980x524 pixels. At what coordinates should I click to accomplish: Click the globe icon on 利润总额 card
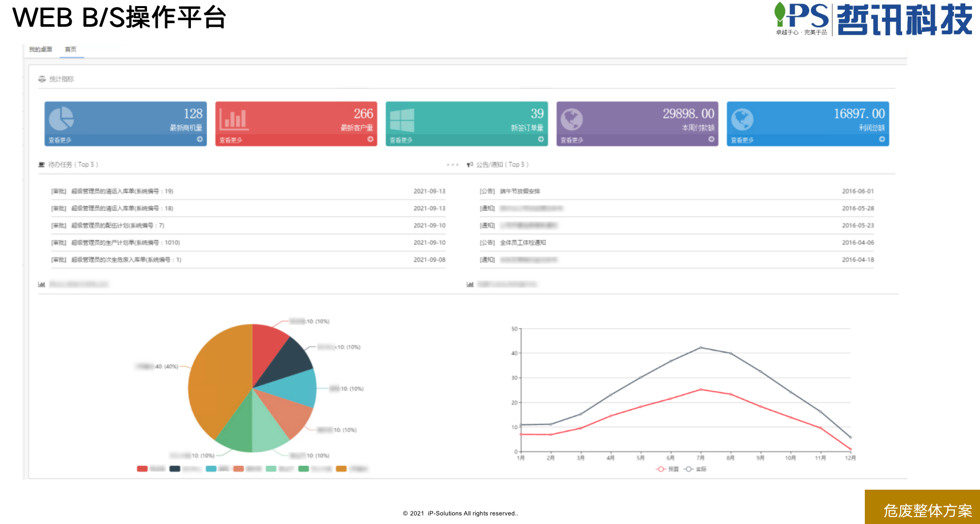pyautogui.click(x=742, y=119)
